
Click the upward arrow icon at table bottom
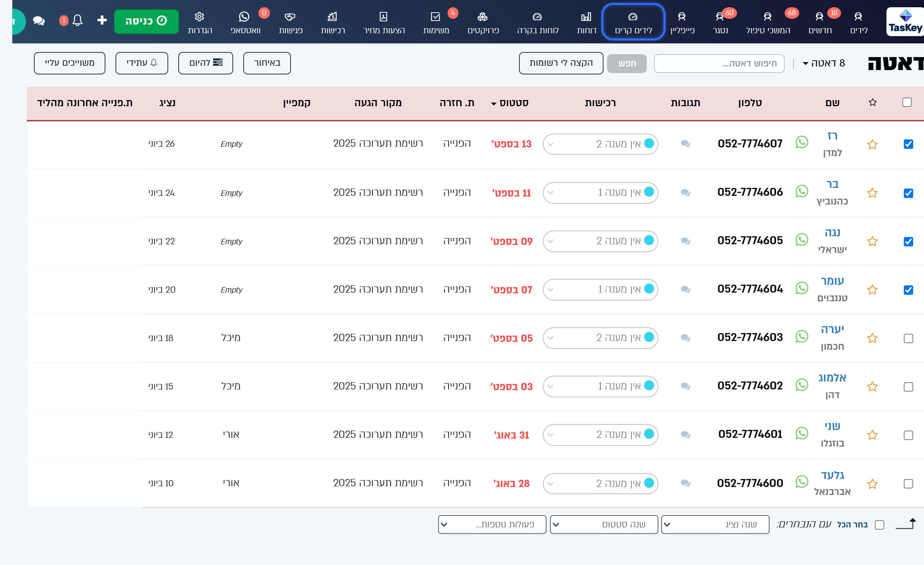[x=906, y=523]
